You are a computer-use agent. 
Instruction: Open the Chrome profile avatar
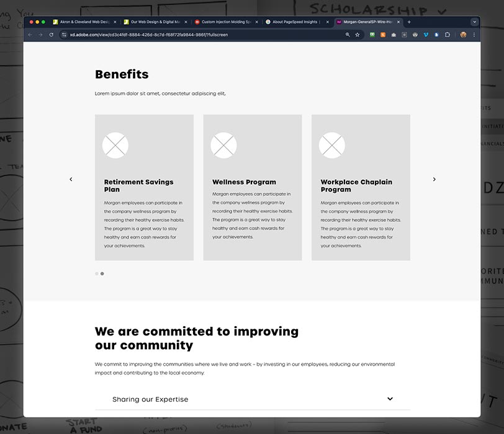point(463,35)
